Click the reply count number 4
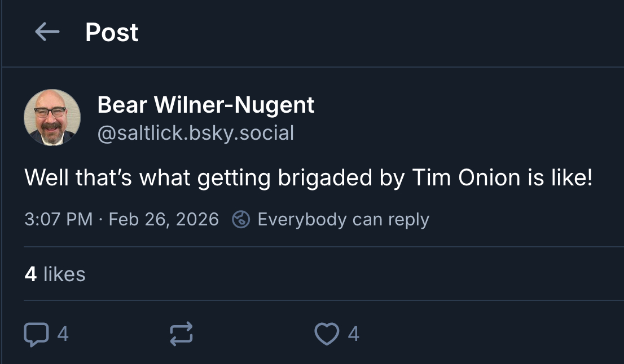The width and height of the screenshot is (624, 364). 63,334
